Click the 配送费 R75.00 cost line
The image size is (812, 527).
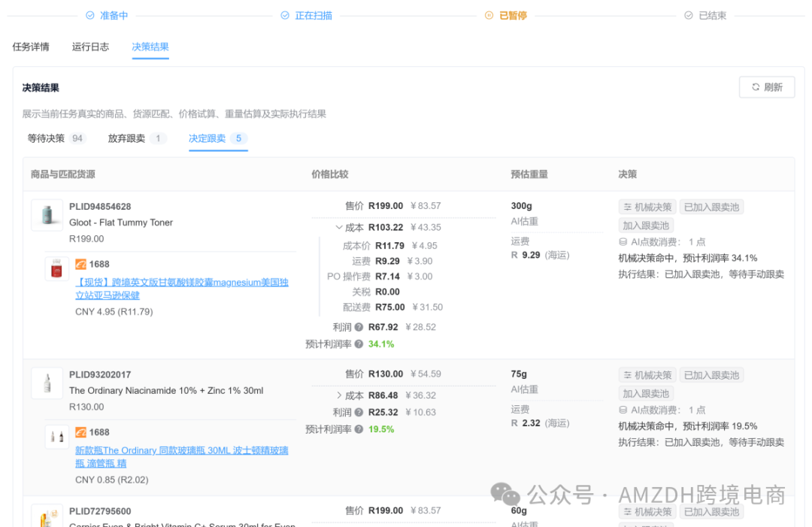392,307
